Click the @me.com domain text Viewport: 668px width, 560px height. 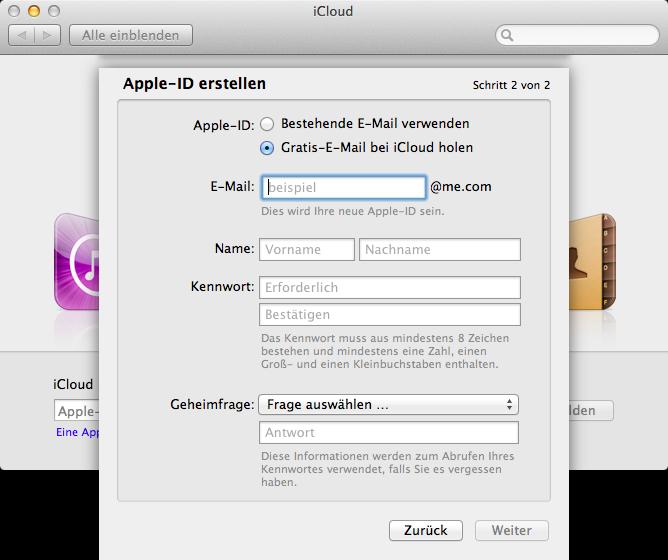(x=461, y=187)
